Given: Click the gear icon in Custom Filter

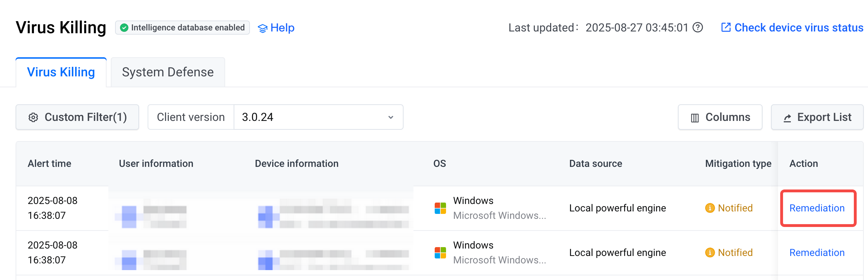Looking at the screenshot, I should coord(33,117).
